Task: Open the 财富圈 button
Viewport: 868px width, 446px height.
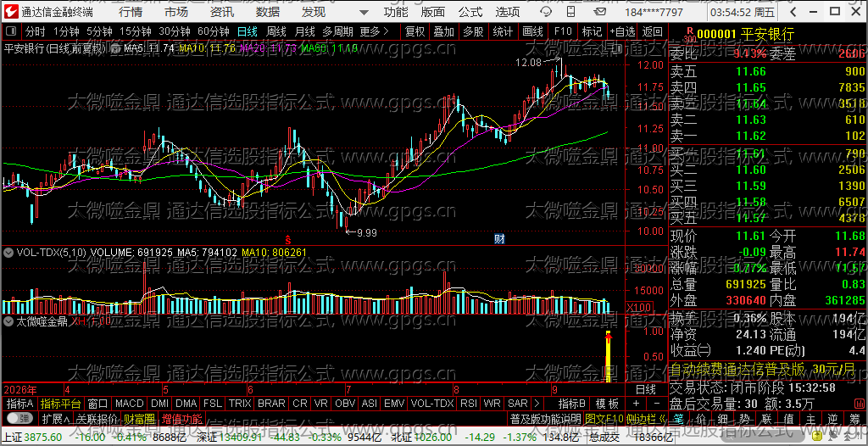Action: point(139,418)
